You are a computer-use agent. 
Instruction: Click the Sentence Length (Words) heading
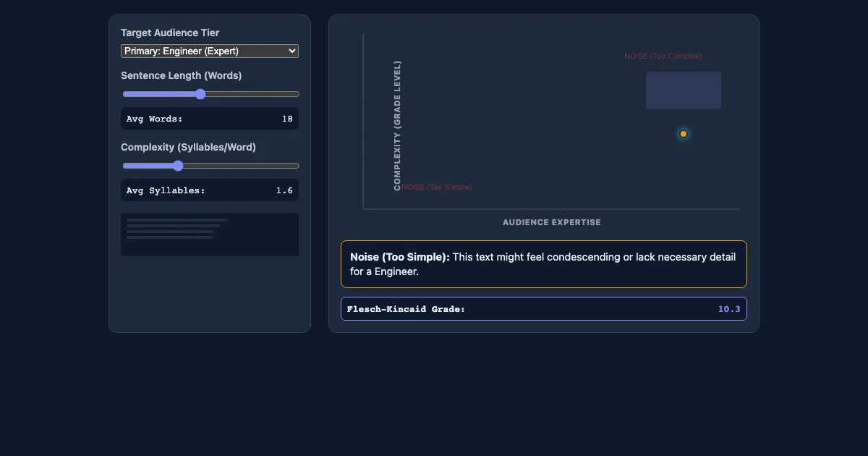click(x=182, y=75)
